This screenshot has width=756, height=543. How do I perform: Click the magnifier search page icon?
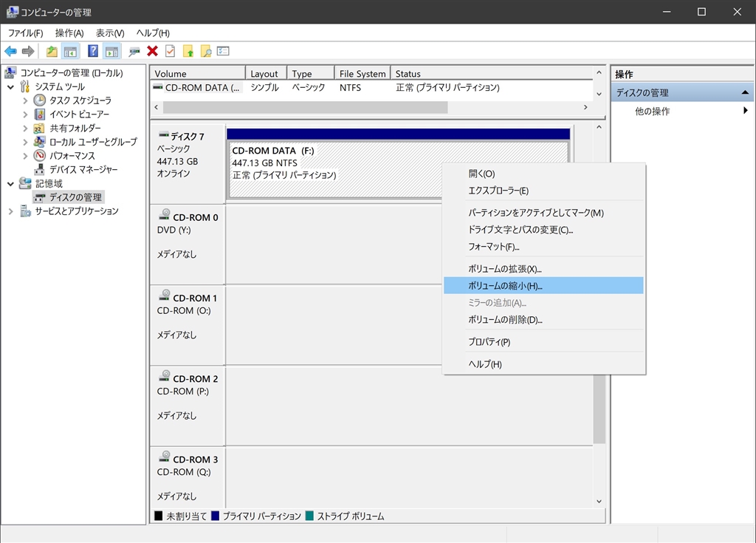(206, 51)
